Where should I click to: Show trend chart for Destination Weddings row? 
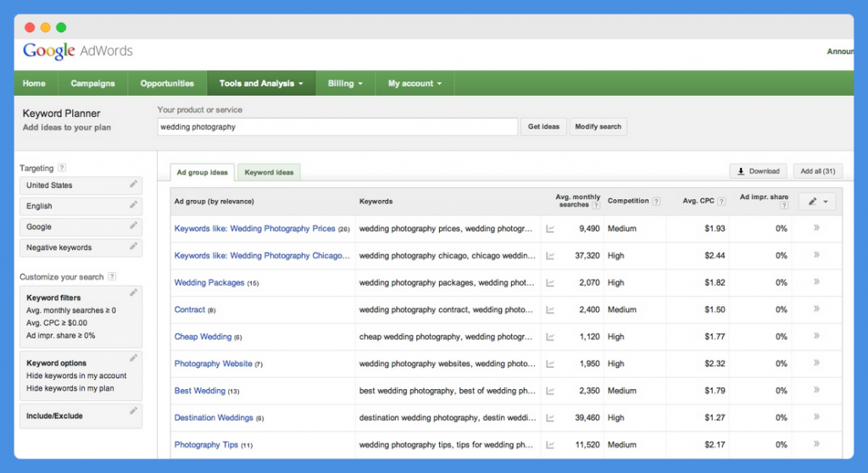point(550,418)
